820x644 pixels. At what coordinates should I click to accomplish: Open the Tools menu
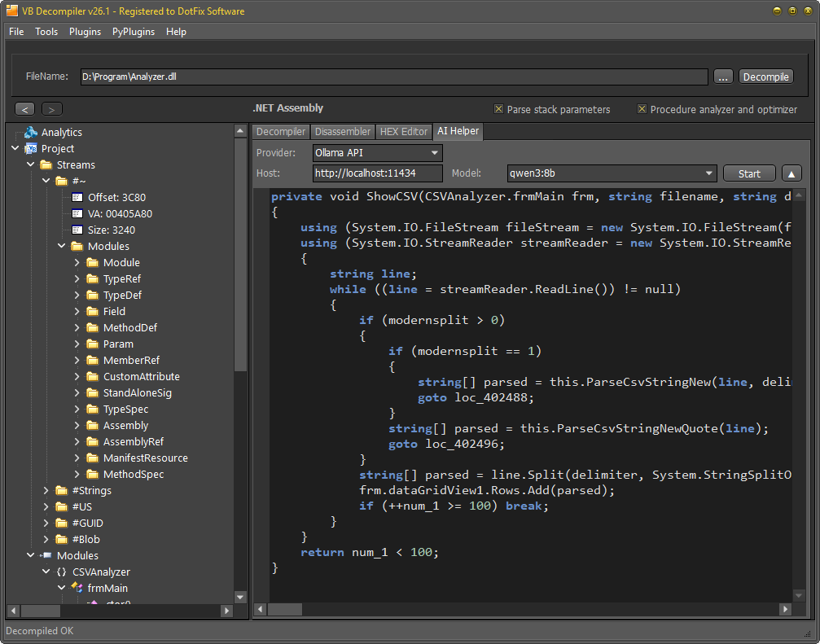[46, 32]
